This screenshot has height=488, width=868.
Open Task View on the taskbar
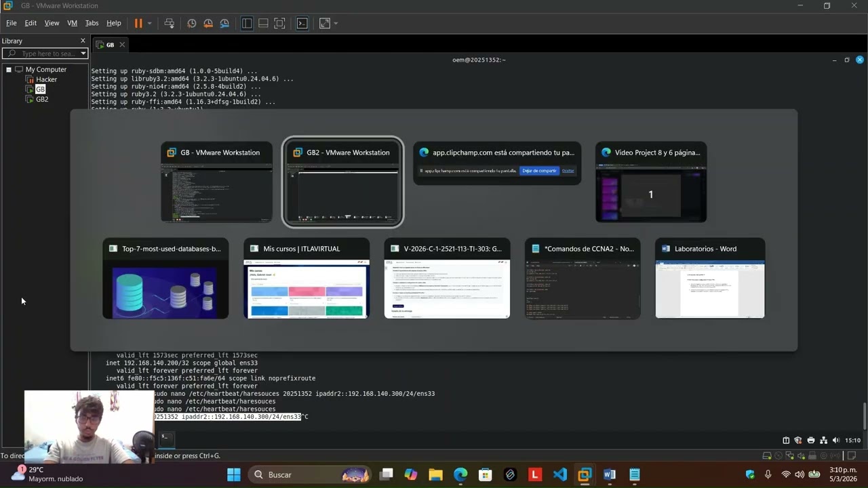[x=386, y=474]
